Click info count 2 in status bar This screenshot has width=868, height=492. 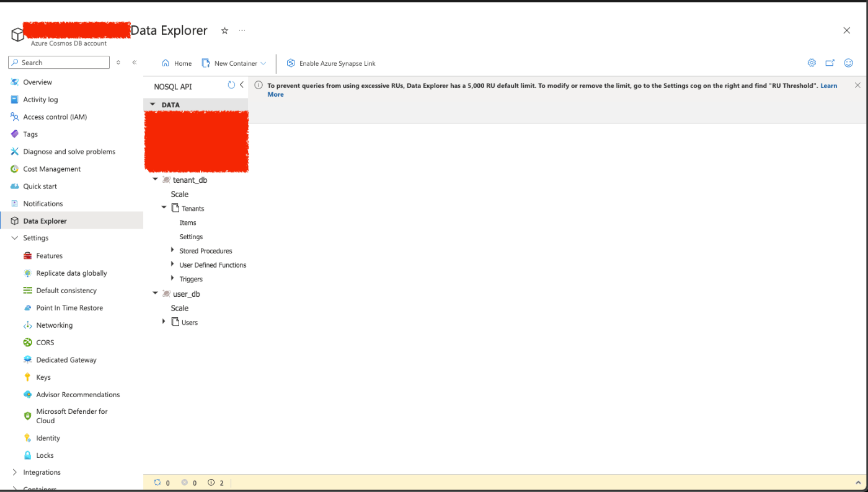pyautogui.click(x=216, y=483)
